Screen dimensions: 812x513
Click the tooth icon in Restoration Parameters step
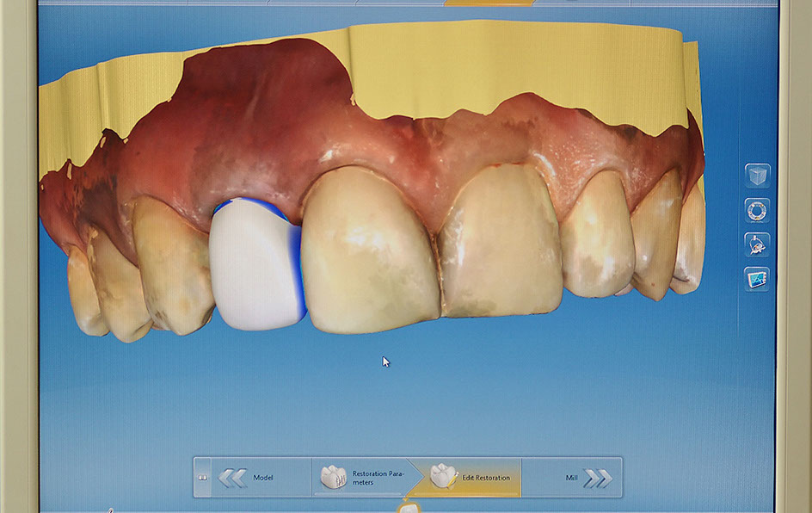coord(333,477)
